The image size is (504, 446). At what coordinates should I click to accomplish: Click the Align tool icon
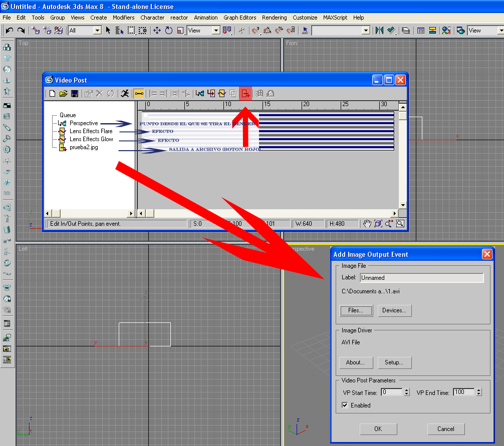tap(391, 31)
